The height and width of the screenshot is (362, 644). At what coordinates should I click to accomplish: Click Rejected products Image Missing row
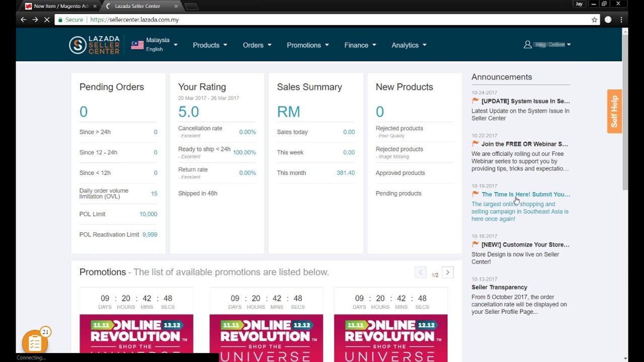pos(415,152)
